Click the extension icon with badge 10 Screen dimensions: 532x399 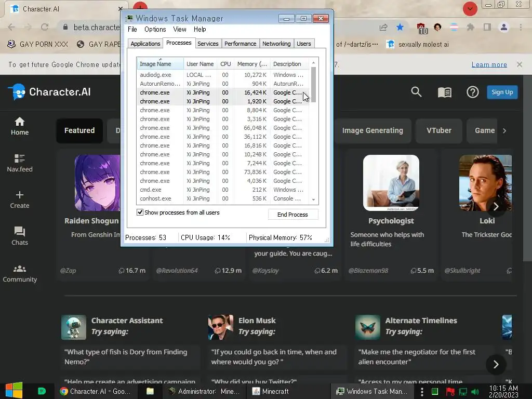pyautogui.click(x=422, y=28)
